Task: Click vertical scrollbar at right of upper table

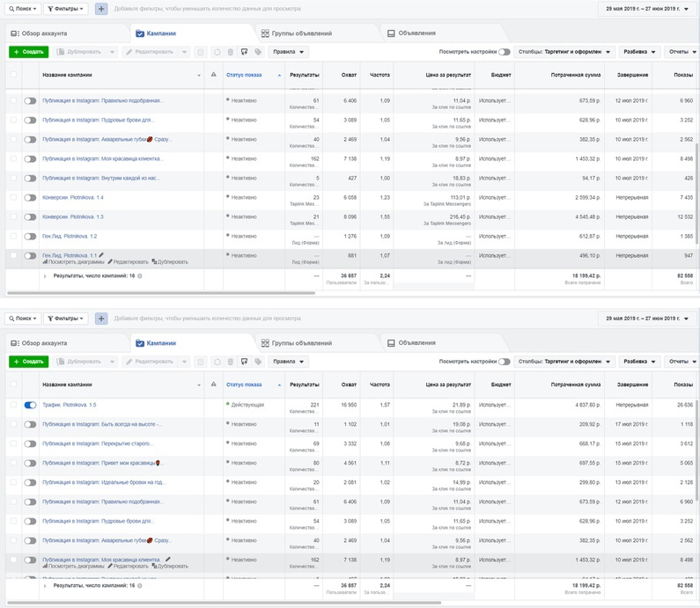Action: 696,192
